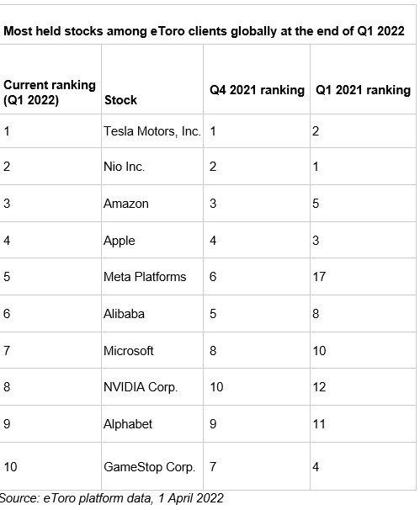Select the Q4 2021 ranking header

pos(257,90)
